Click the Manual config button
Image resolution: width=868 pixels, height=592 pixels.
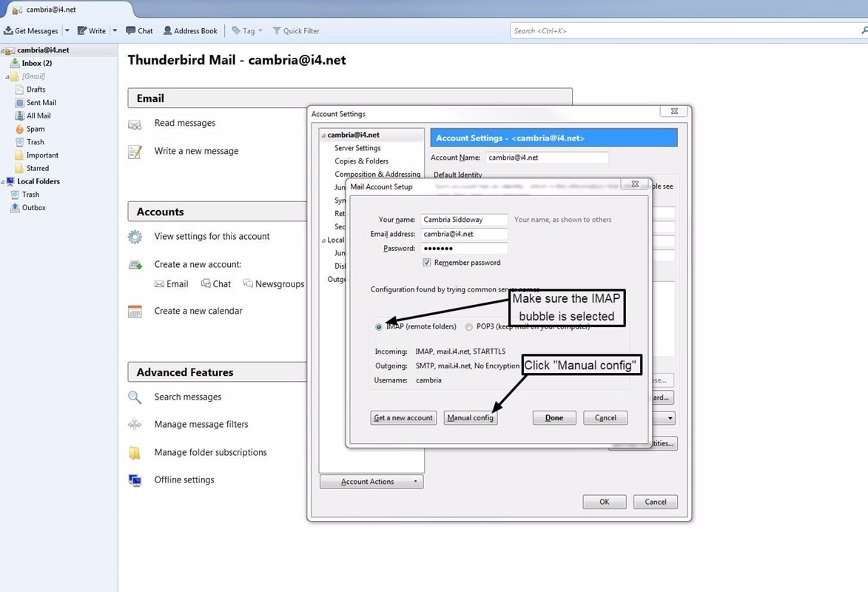pos(471,417)
